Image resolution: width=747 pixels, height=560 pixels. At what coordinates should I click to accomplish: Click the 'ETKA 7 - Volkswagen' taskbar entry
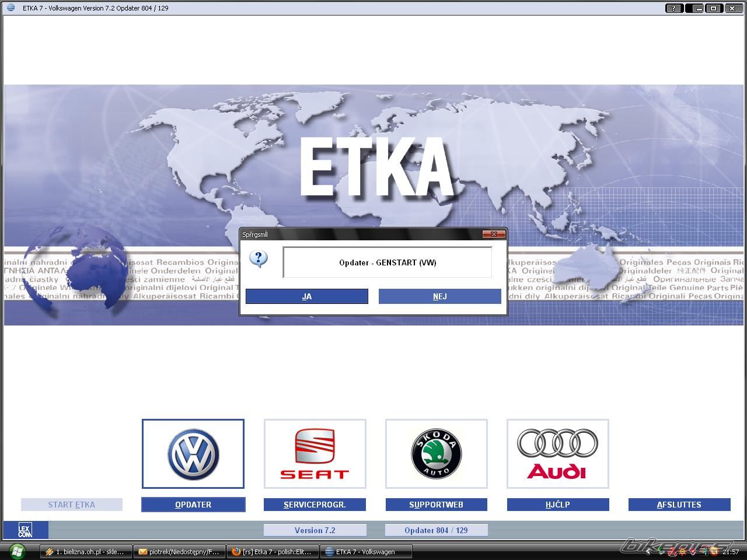click(365, 552)
